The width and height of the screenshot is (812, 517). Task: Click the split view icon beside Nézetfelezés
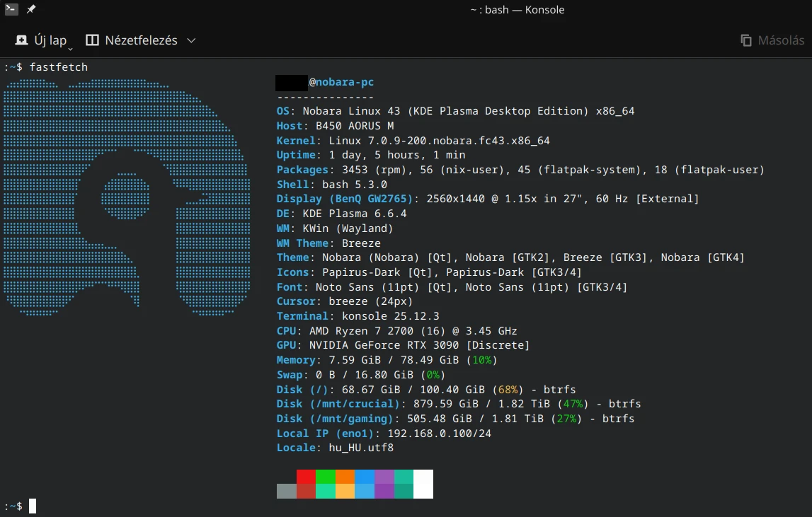coord(92,40)
